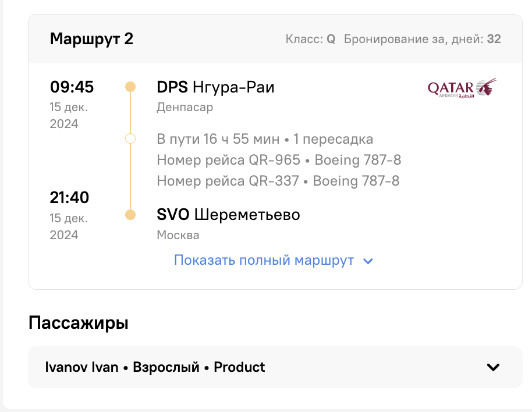Select the DPS departure point marker

[130, 87]
